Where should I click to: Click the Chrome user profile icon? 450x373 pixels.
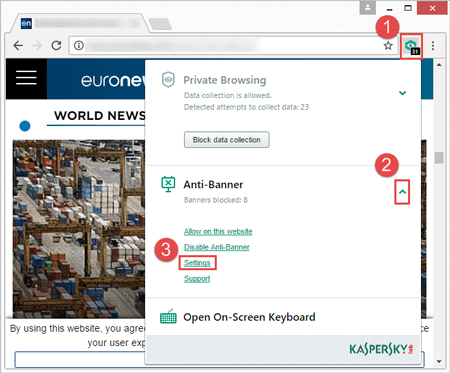coord(368,8)
